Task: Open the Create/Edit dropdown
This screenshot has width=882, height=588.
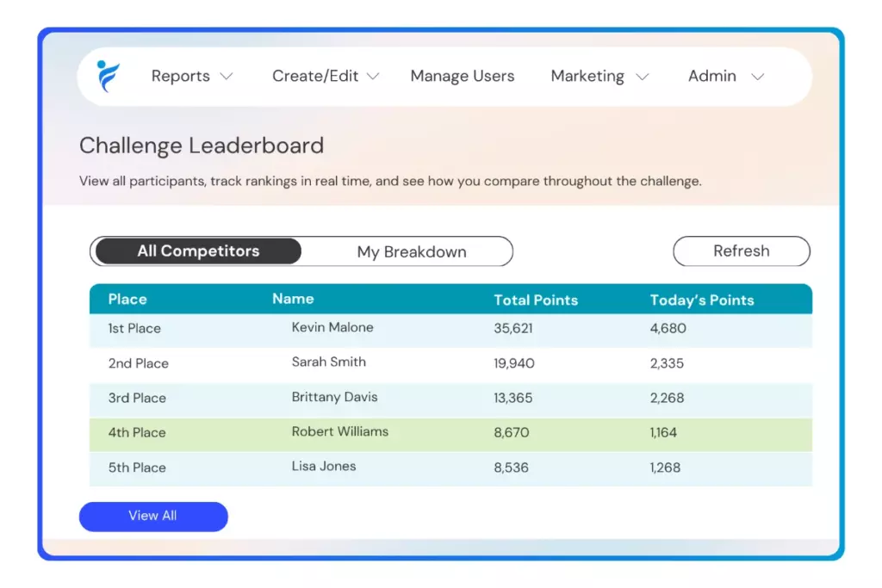Action: click(325, 76)
